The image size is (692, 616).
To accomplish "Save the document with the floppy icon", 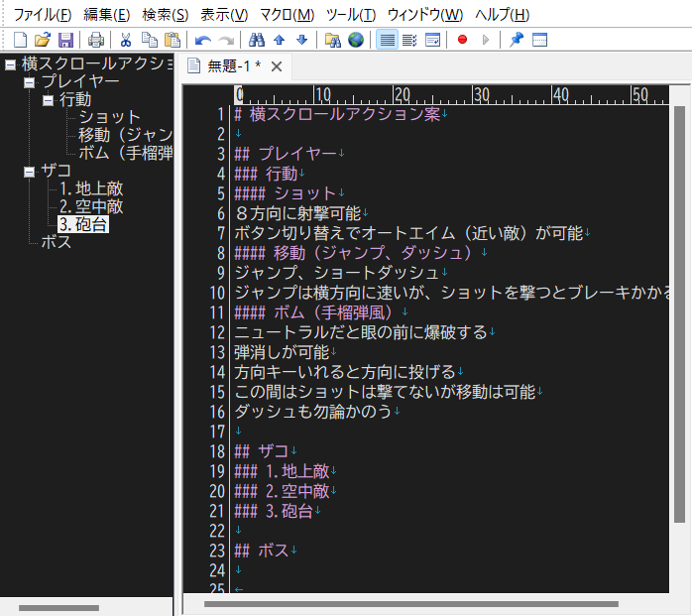I will 65,40.
